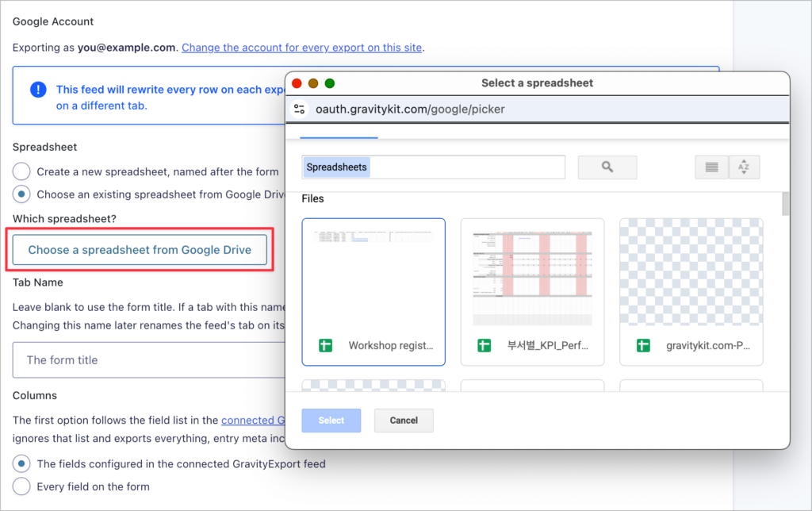Viewport: 812px width, 511px height.
Task: Select the gravitykit.com-P... spreadsheet thumbnail
Action: [x=691, y=292]
